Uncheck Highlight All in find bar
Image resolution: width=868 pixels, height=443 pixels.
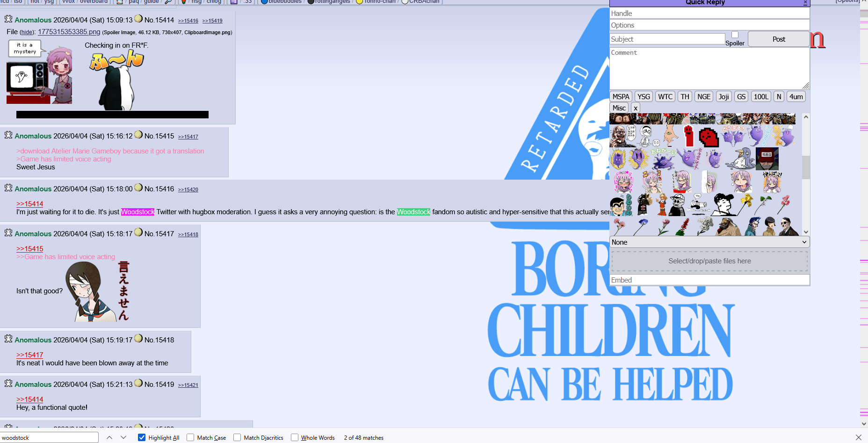tap(142, 437)
